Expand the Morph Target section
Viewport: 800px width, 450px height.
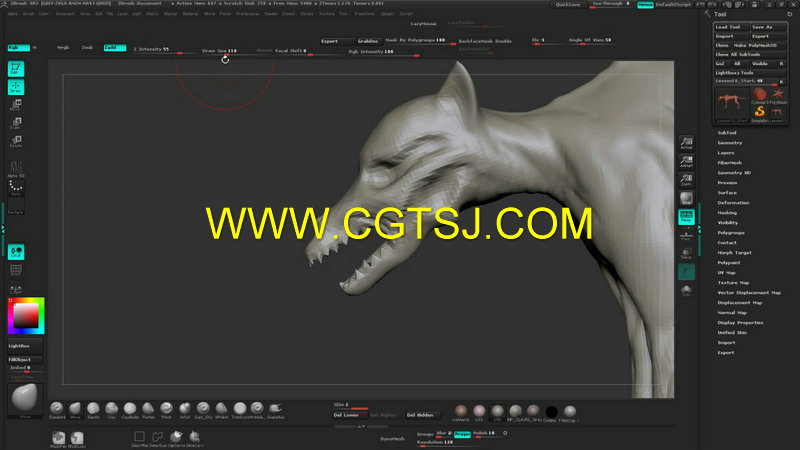pos(735,253)
